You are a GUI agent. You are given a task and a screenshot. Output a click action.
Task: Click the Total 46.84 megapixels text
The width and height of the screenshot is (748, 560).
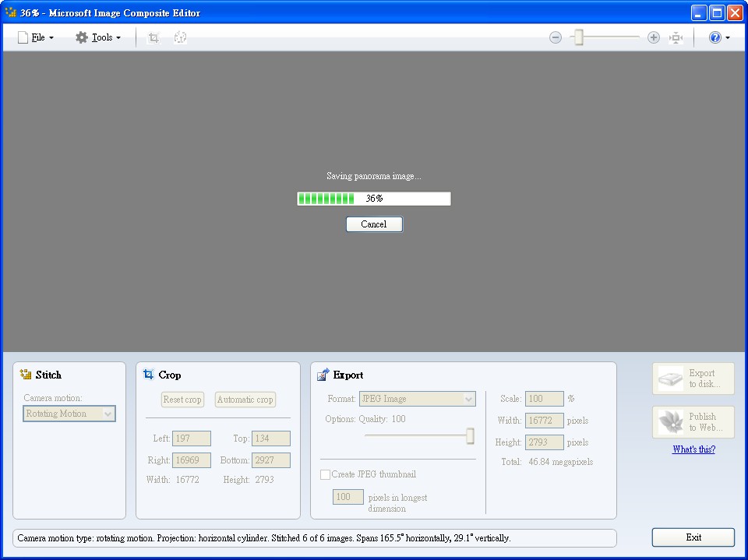[x=547, y=462]
